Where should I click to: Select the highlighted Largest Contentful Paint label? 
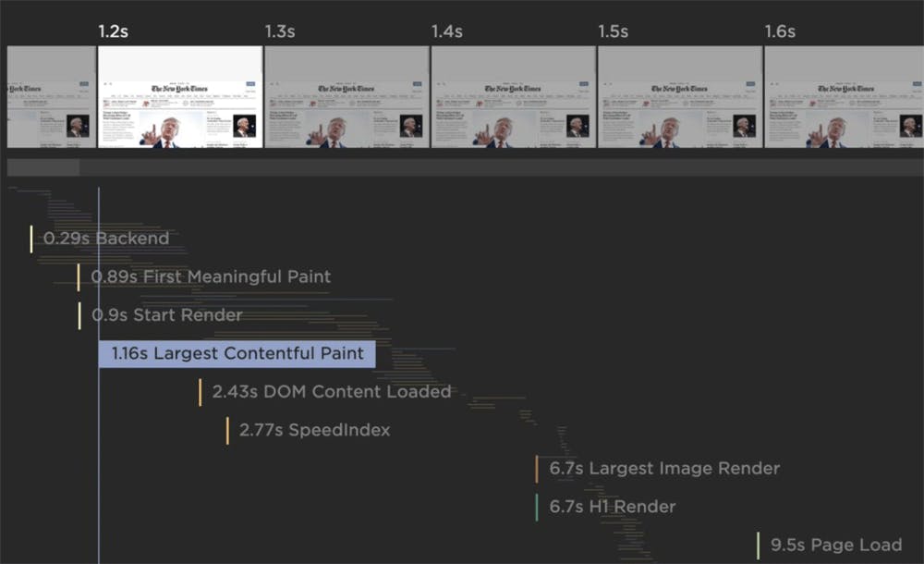tap(237, 353)
